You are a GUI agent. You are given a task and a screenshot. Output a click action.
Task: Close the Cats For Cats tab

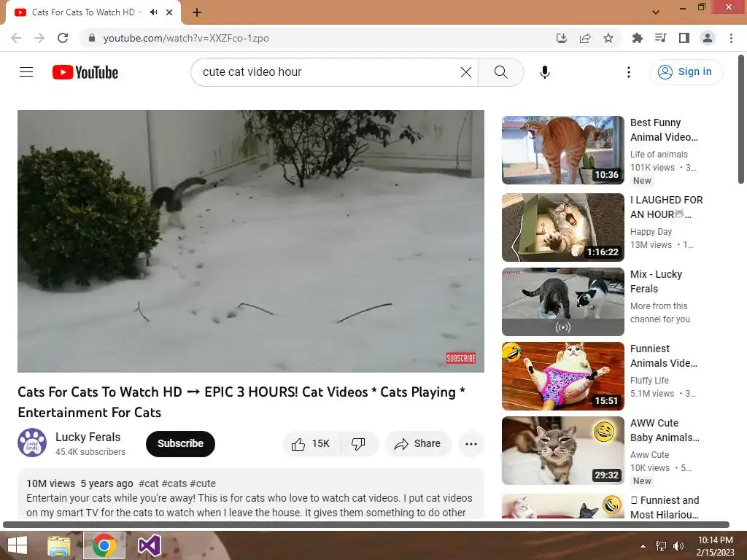(169, 12)
